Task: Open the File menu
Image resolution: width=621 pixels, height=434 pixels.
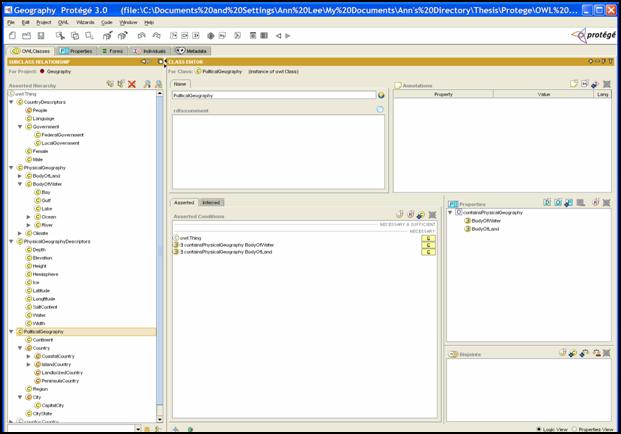Action: [x=11, y=23]
